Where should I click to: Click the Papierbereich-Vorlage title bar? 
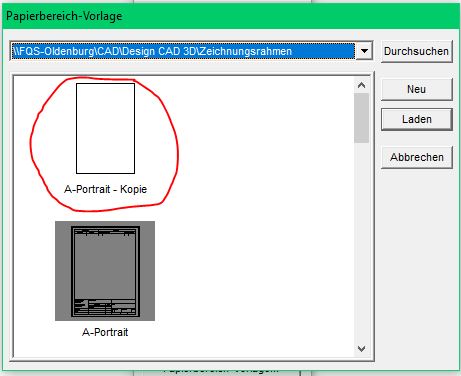tap(230, 16)
